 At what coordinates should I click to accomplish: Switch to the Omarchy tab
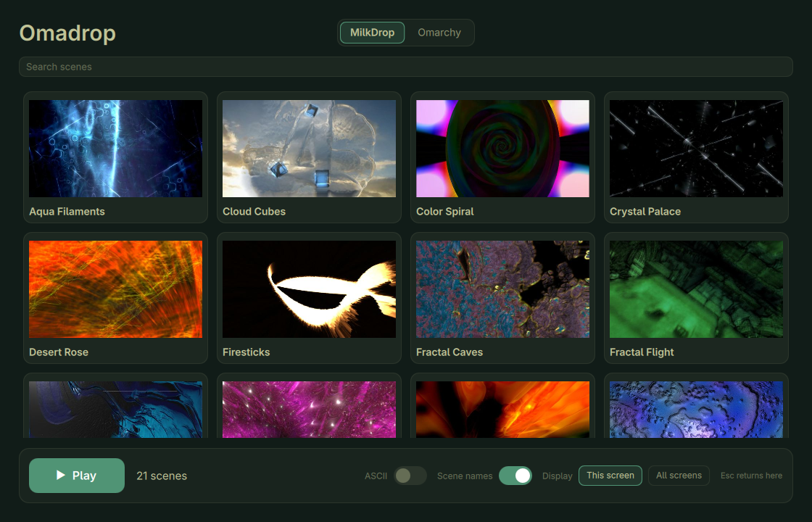(x=439, y=33)
